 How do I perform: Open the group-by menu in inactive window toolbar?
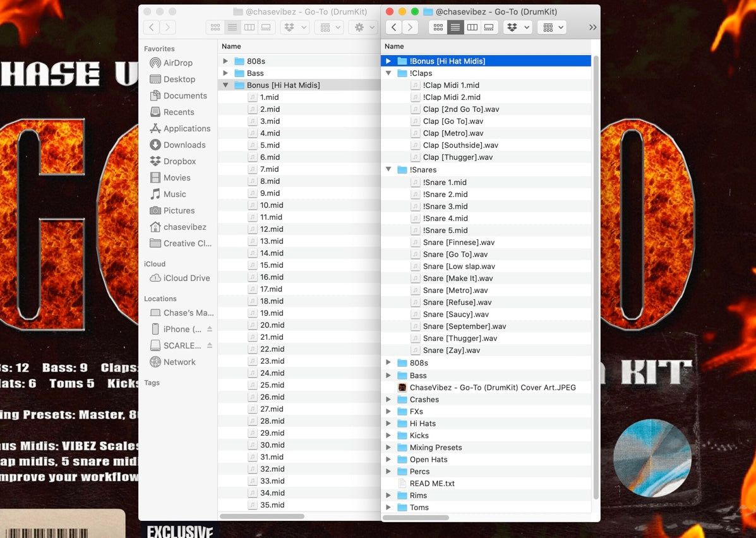[330, 27]
